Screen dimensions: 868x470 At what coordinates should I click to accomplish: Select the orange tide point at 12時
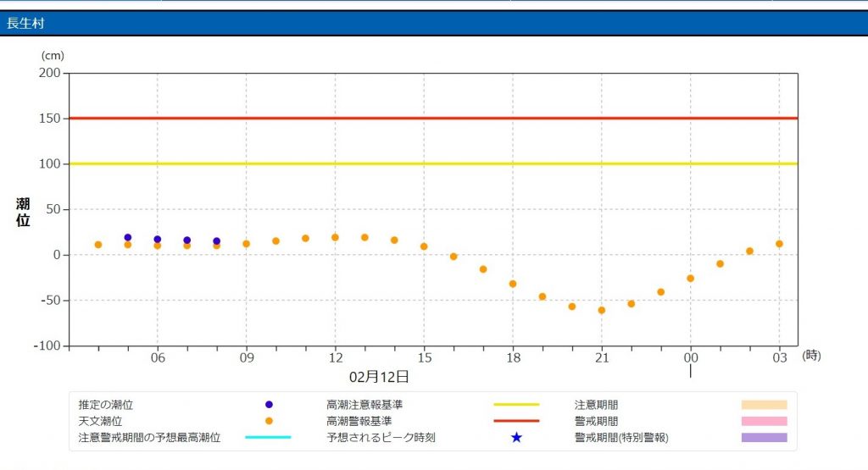coord(335,237)
